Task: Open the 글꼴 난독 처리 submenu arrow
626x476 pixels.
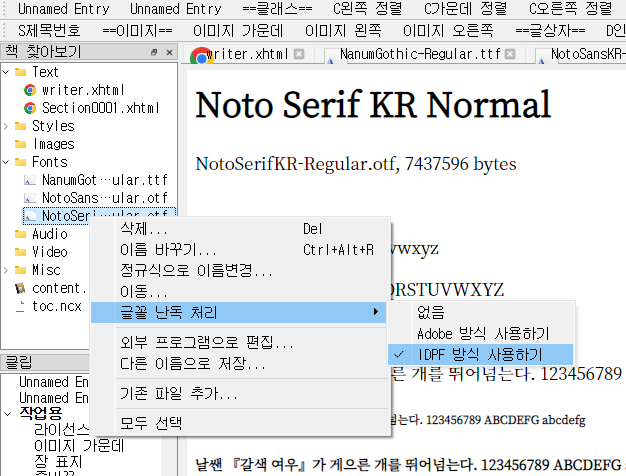Action: tap(376, 312)
